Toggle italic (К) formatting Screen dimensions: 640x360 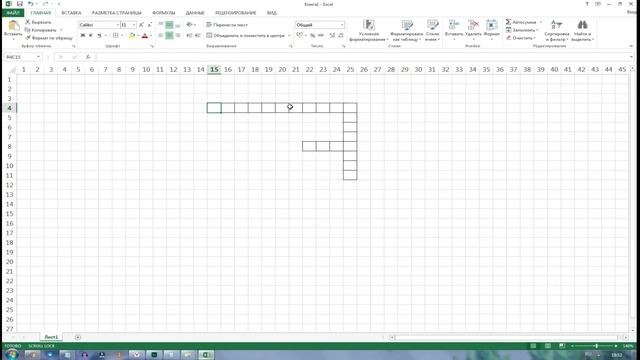[x=91, y=36]
